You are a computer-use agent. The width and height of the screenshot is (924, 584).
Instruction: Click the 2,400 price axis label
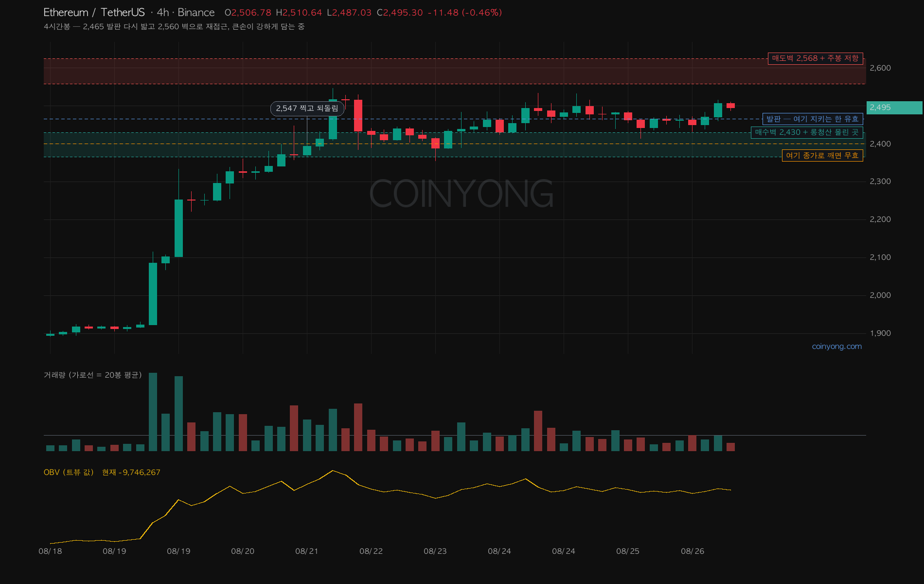880,144
